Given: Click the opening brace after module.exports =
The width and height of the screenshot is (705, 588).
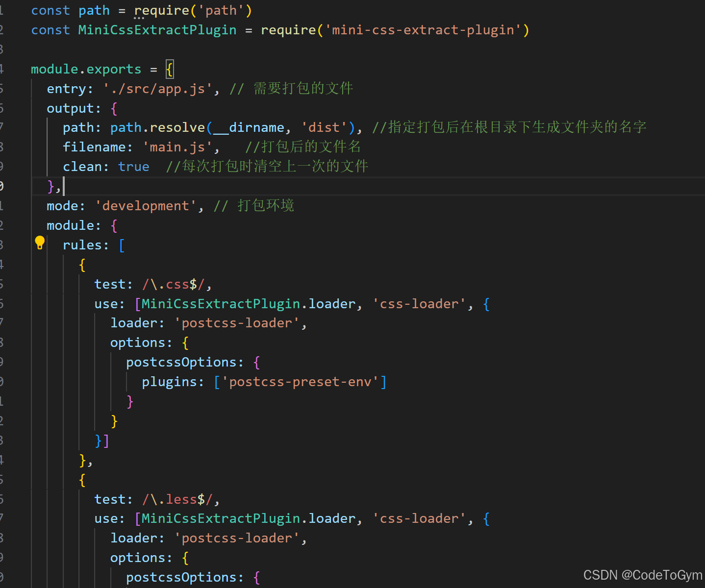Looking at the screenshot, I should [x=169, y=69].
